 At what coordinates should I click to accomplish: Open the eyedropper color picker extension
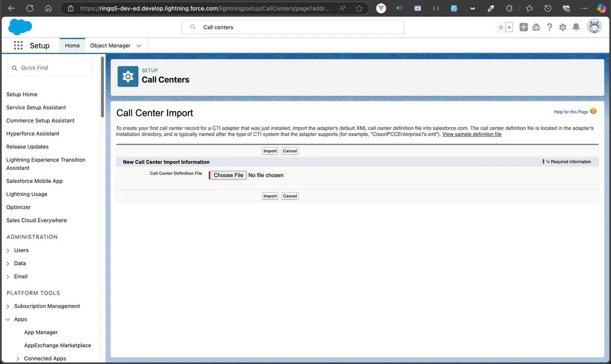[x=491, y=8]
